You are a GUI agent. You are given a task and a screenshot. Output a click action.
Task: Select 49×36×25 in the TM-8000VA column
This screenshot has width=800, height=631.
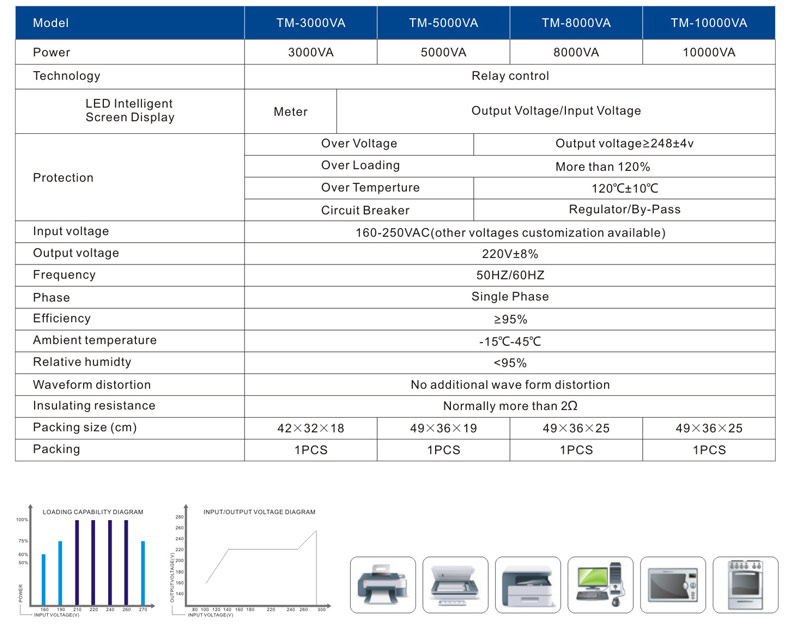pos(576,428)
